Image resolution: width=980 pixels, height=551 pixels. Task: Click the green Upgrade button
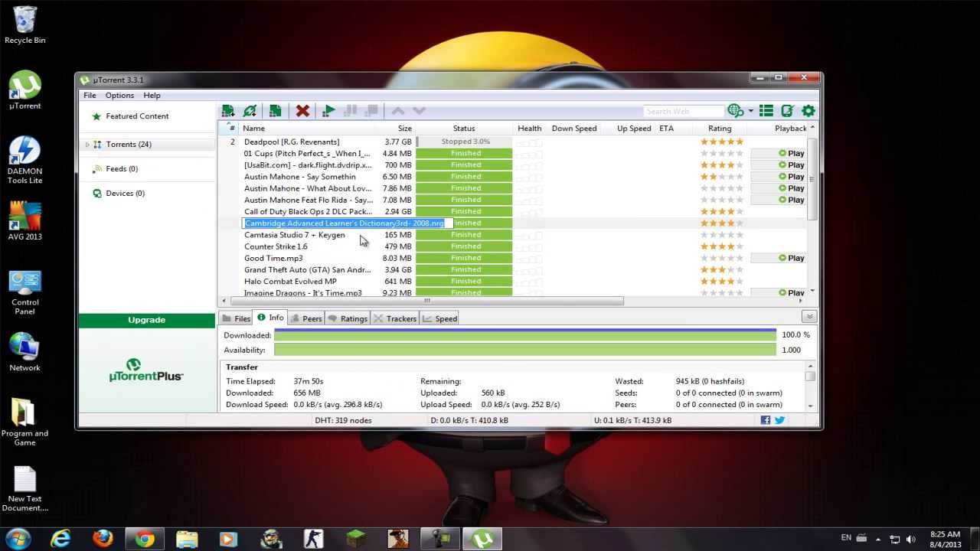(146, 320)
